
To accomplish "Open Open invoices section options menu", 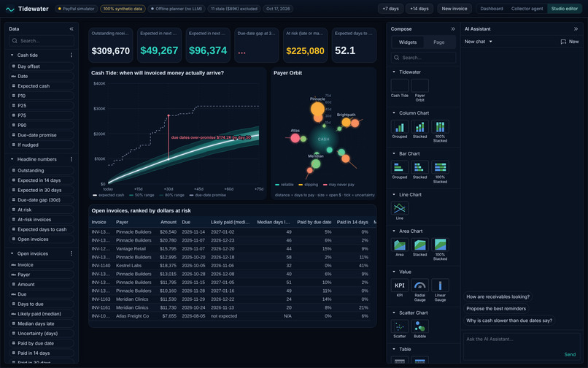I will point(71,253).
